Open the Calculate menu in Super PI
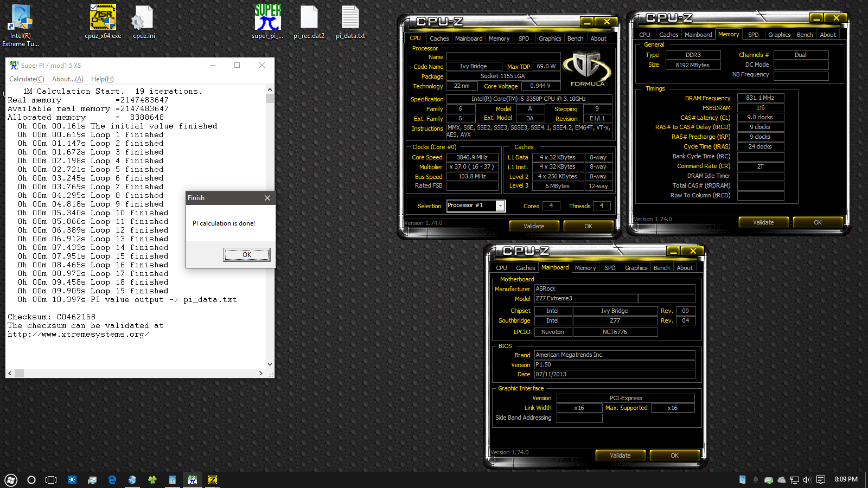 27,79
